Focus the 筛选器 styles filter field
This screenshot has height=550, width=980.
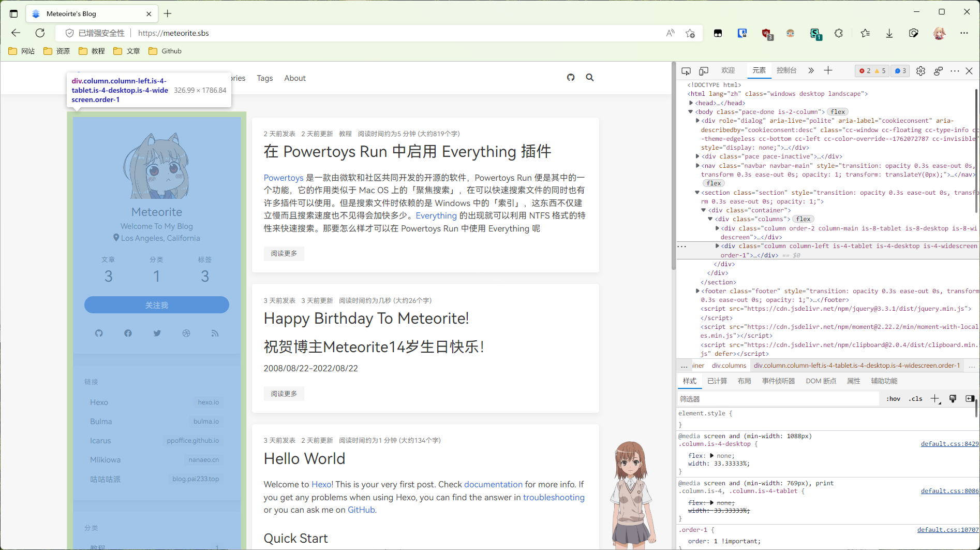[x=776, y=399]
